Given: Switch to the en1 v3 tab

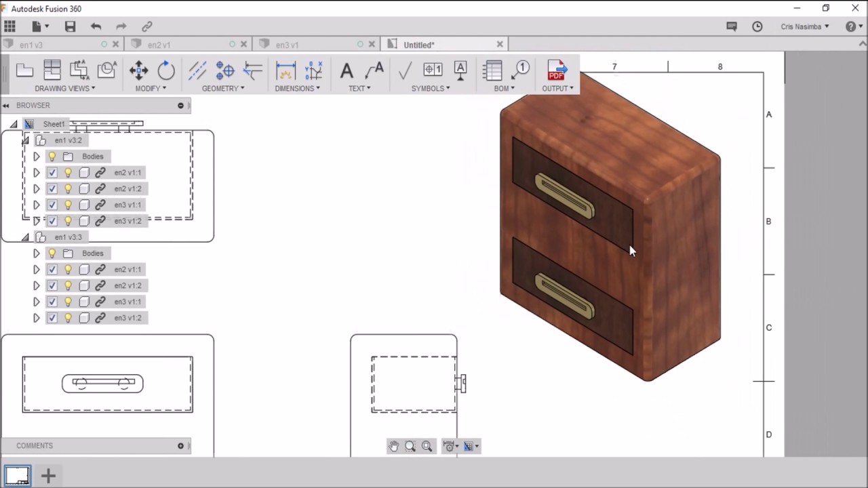Looking at the screenshot, I should (x=31, y=45).
